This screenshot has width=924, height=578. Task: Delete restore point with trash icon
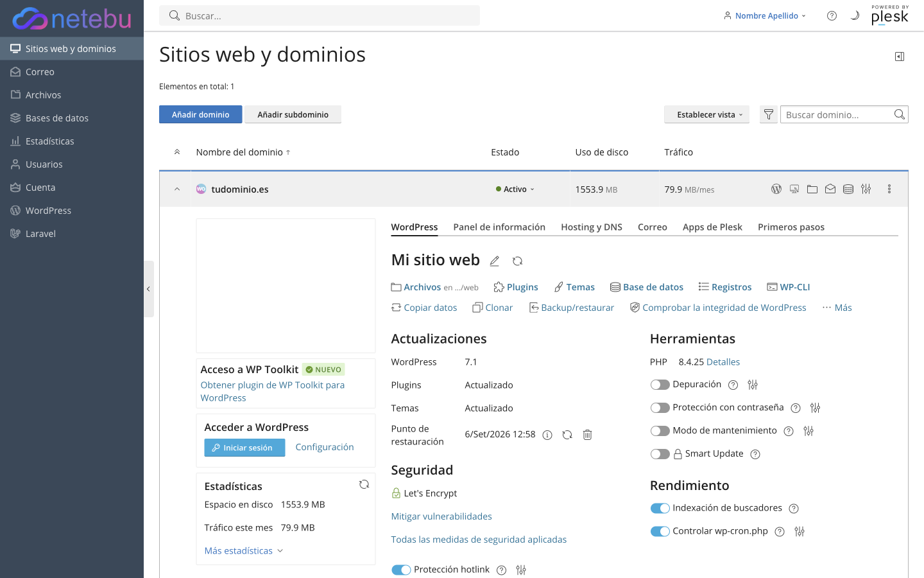tap(587, 435)
